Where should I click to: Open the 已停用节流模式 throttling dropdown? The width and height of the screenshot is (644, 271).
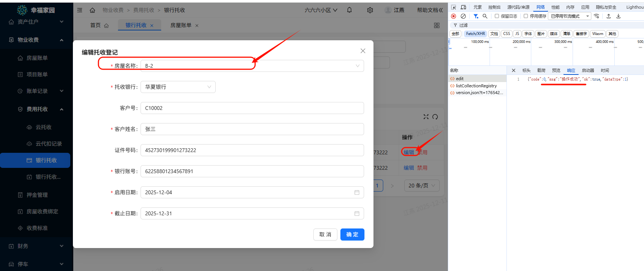(569, 16)
